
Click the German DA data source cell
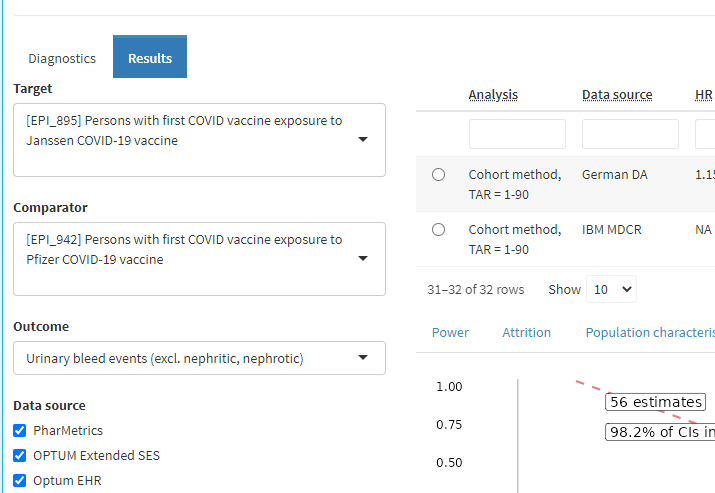click(615, 175)
